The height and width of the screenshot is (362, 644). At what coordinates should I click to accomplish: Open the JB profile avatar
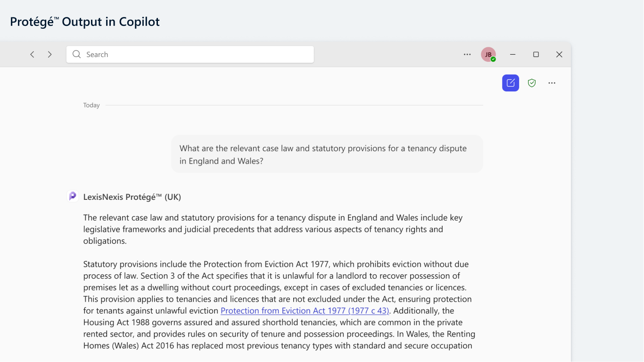(x=488, y=54)
